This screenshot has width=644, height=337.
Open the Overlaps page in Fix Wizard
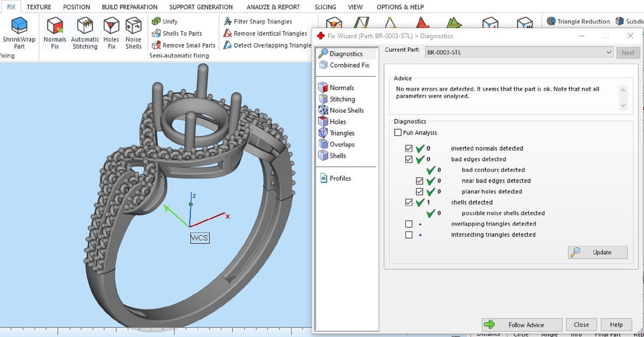[x=336, y=144]
